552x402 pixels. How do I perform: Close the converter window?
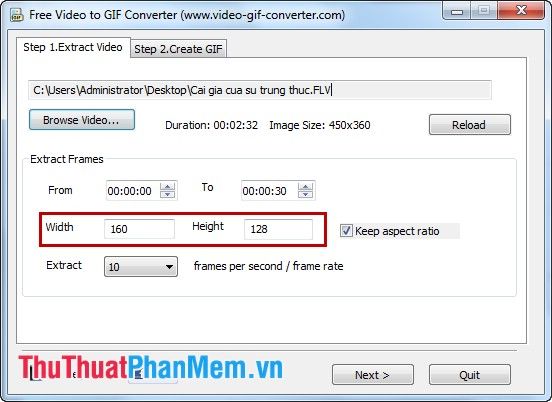pyautogui.click(x=521, y=11)
